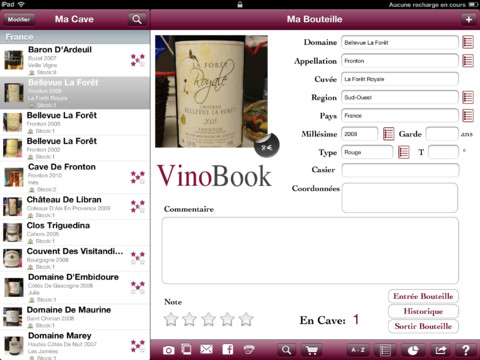Edit the Appellation field Fronton
The height and width of the screenshot is (360, 480).
point(400,61)
